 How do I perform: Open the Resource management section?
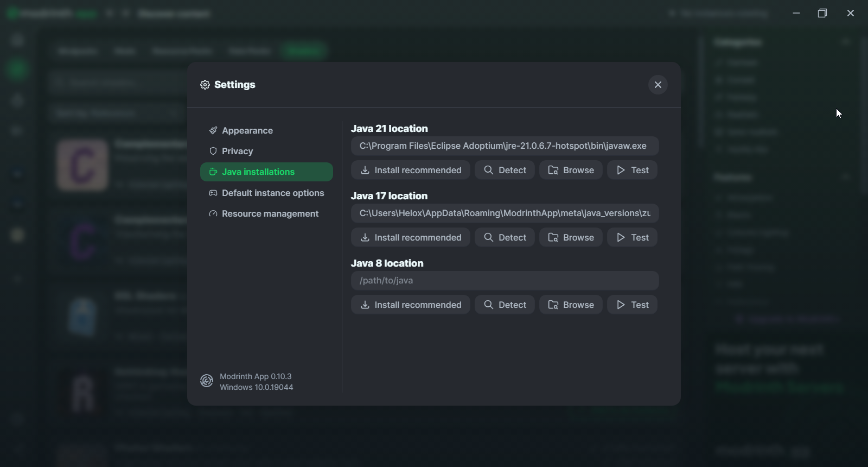coord(266,213)
